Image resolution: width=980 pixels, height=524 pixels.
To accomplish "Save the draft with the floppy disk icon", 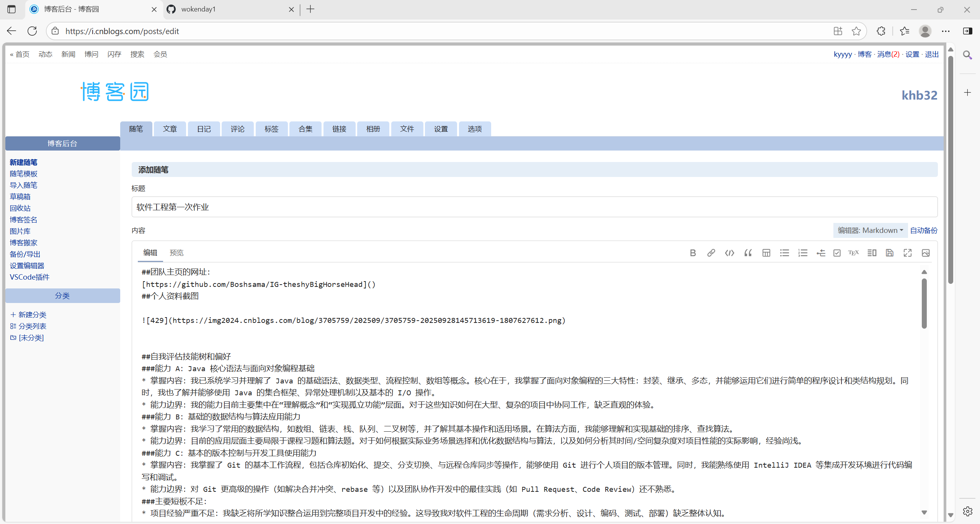I will (x=890, y=253).
